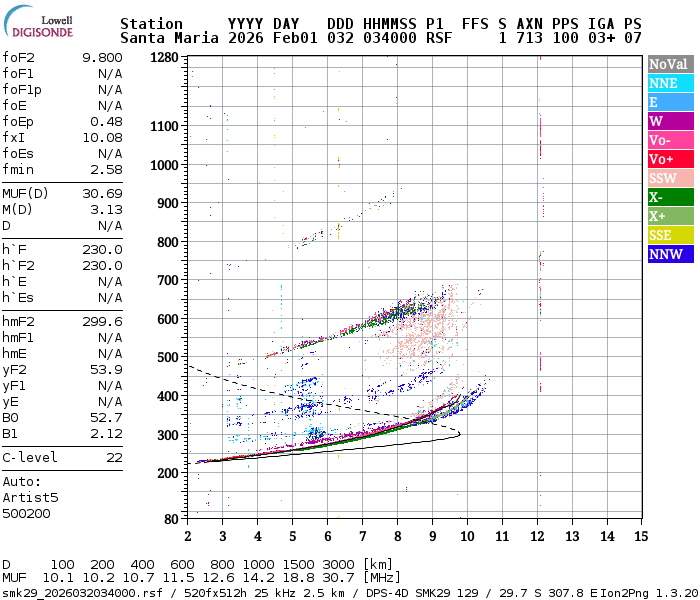The height and width of the screenshot is (600, 700).
Task: Select the SSE yellow legend swatch
Action: pyautogui.click(x=671, y=235)
